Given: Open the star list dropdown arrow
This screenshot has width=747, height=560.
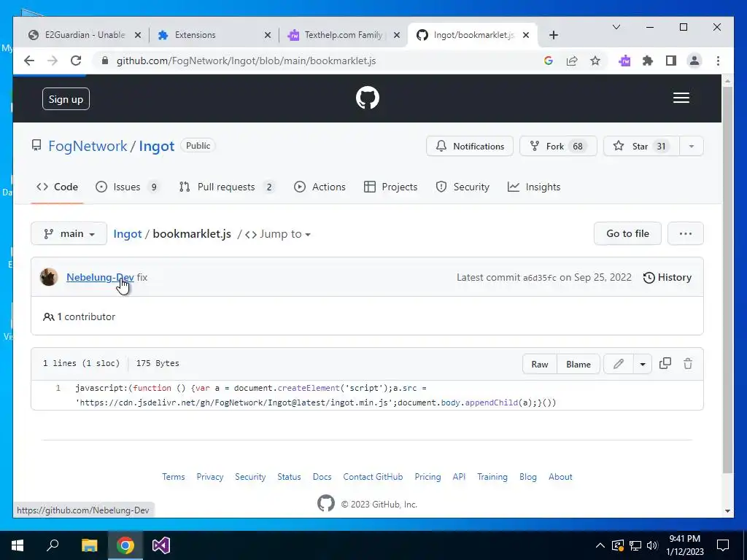Looking at the screenshot, I should click(692, 146).
